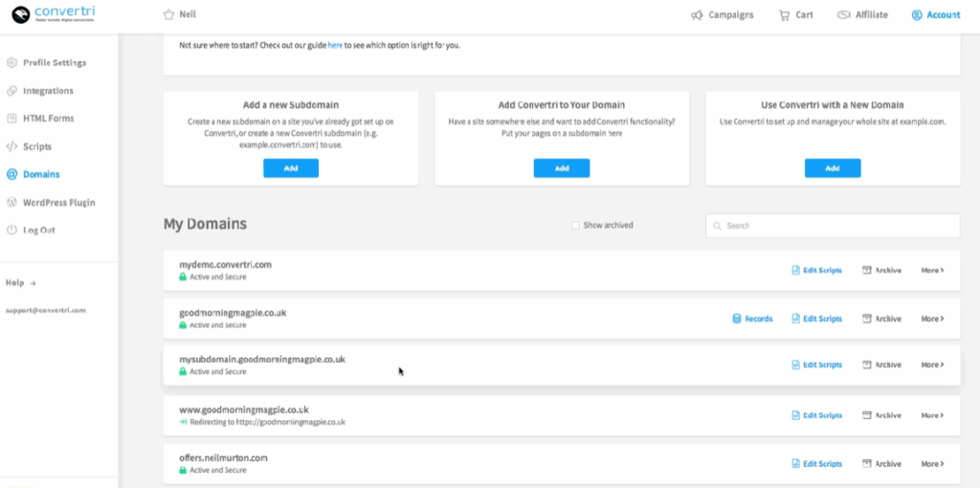The image size is (980, 488).
Task: Click Add under Use Convertri with New Domain
Action: click(x=832, y=168)
